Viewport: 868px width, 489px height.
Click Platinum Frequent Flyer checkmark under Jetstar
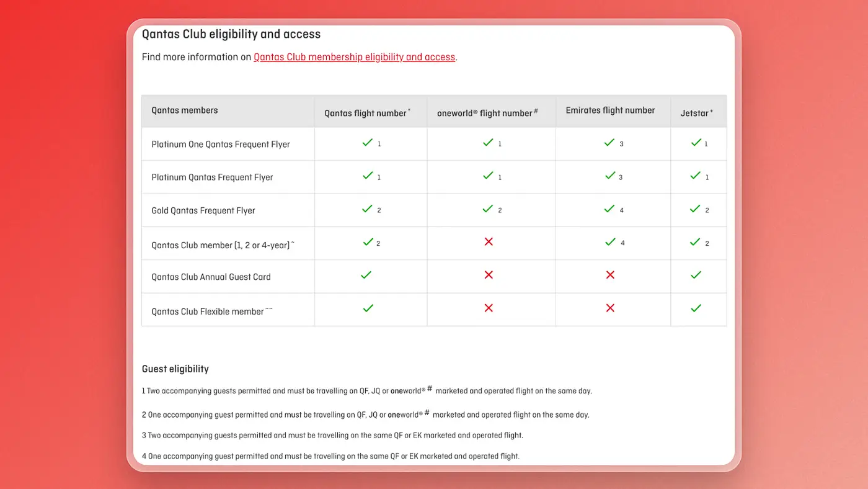point(696,176)
